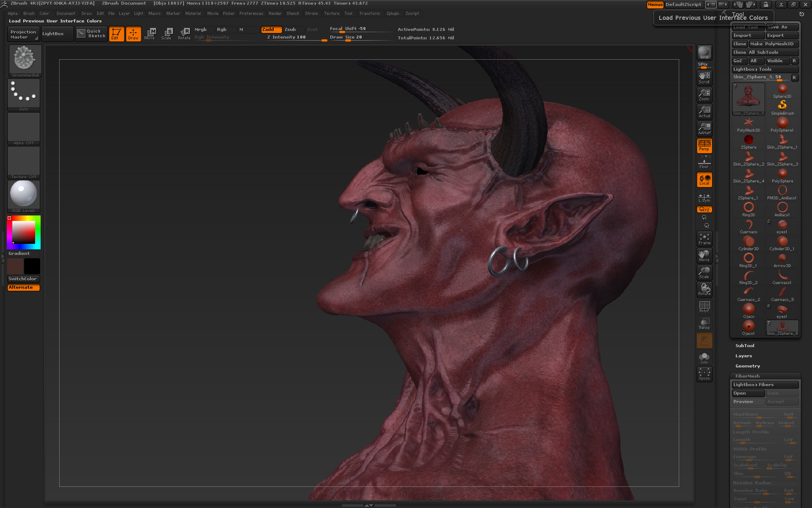Open the Zplugin menu
The image size is (812, 508).
[x=392, y=13]
